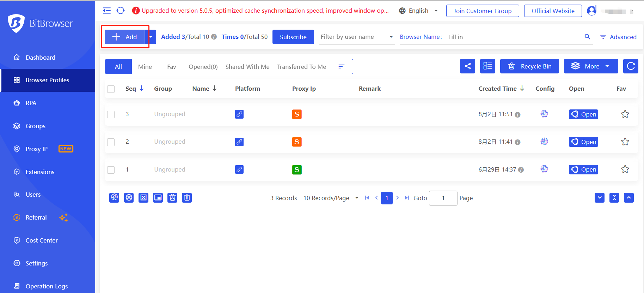
Task: Open Filter by user name dropdown
Action: point(357,37)
